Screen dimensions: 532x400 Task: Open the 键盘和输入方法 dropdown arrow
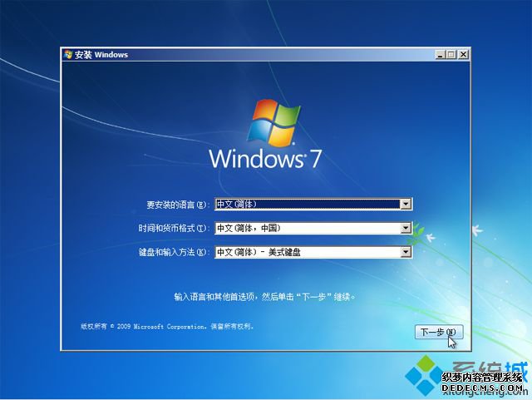[x=406, y=252]
